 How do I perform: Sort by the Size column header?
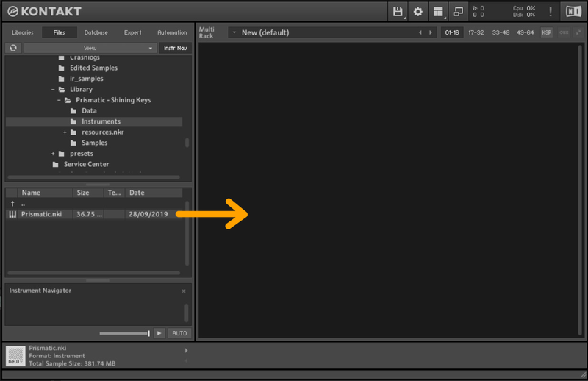(87, 193)
